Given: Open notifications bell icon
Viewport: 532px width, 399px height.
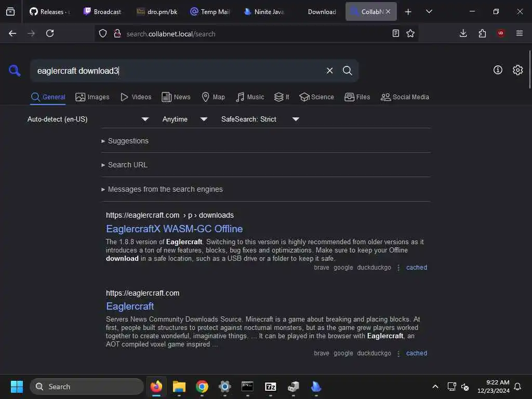Looking at the screenshot, I should pos(517,387).
